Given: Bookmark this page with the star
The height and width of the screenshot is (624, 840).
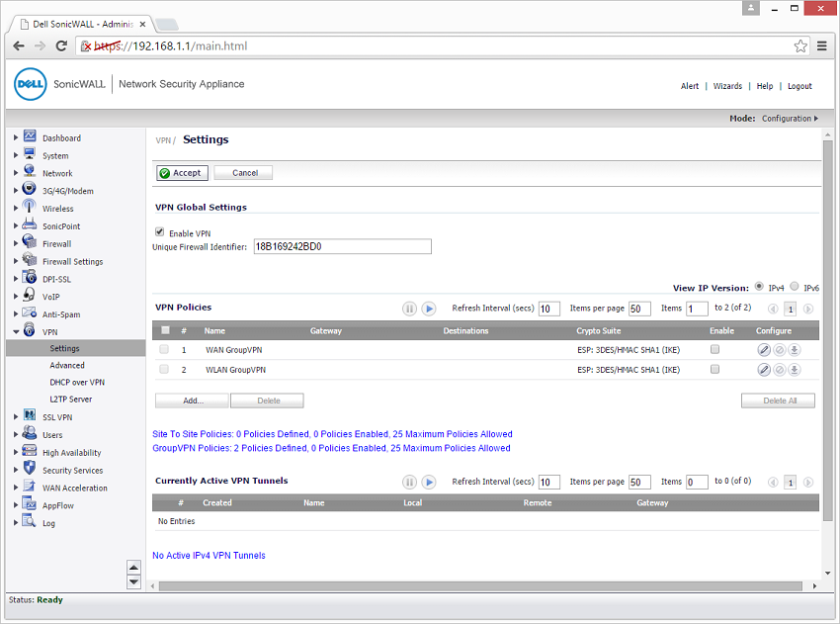Looking at the screenshot, I should pos(800,46).
